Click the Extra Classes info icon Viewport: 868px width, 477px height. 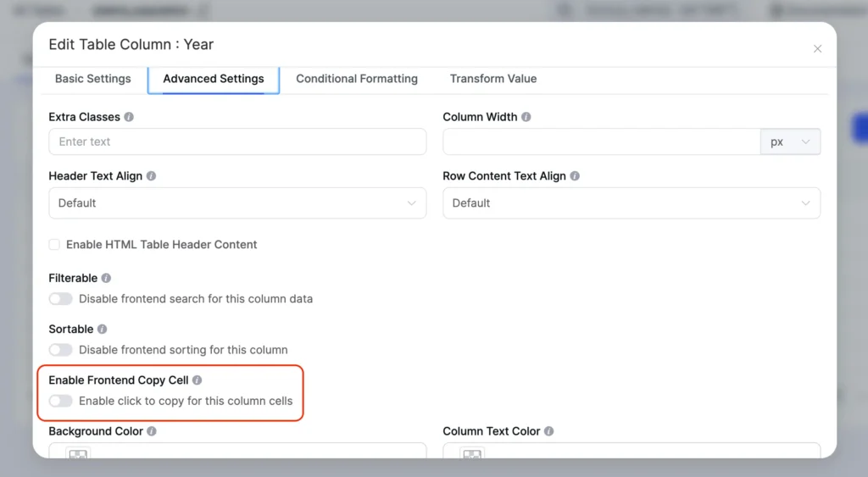pyautogui.click(x=129, y=117)
